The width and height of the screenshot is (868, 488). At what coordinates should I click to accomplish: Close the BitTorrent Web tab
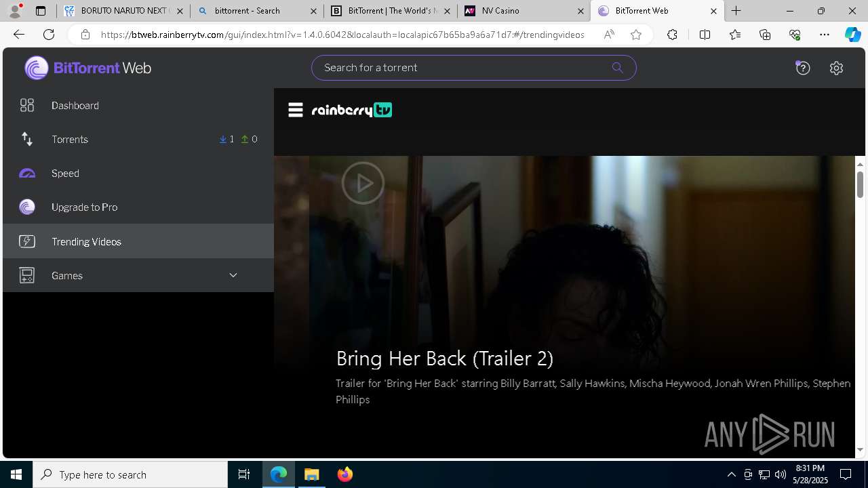[713, 11]
